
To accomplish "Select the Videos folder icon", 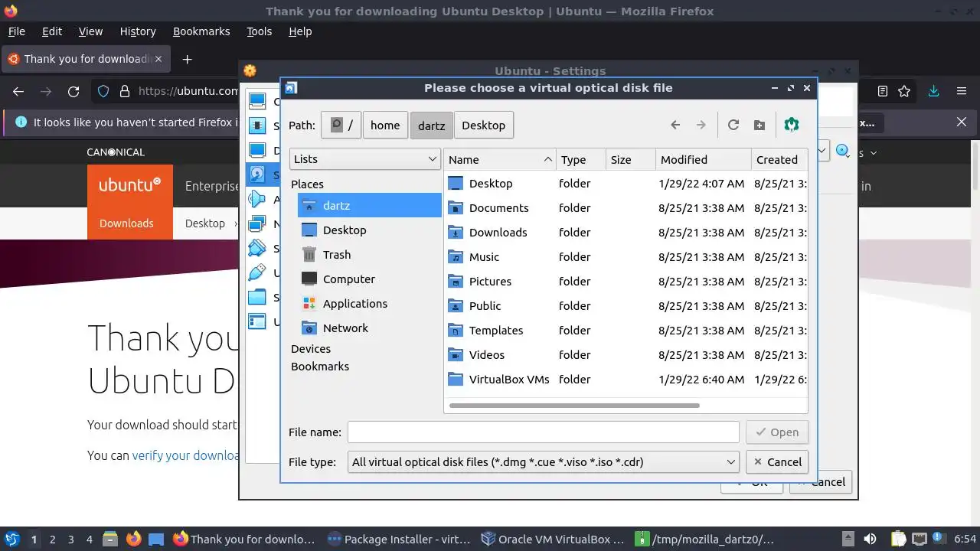I will pos(456,355).
